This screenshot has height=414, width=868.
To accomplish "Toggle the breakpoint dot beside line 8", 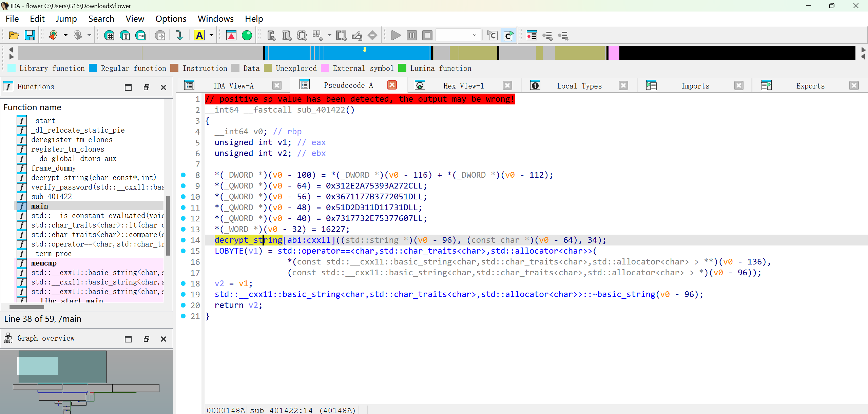I will pos(183,175).
